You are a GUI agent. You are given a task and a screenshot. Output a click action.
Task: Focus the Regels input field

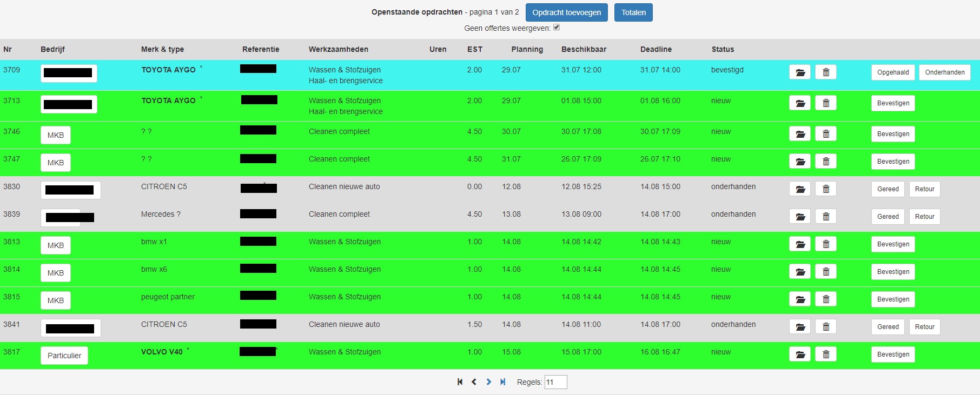(x=555, y=382)
